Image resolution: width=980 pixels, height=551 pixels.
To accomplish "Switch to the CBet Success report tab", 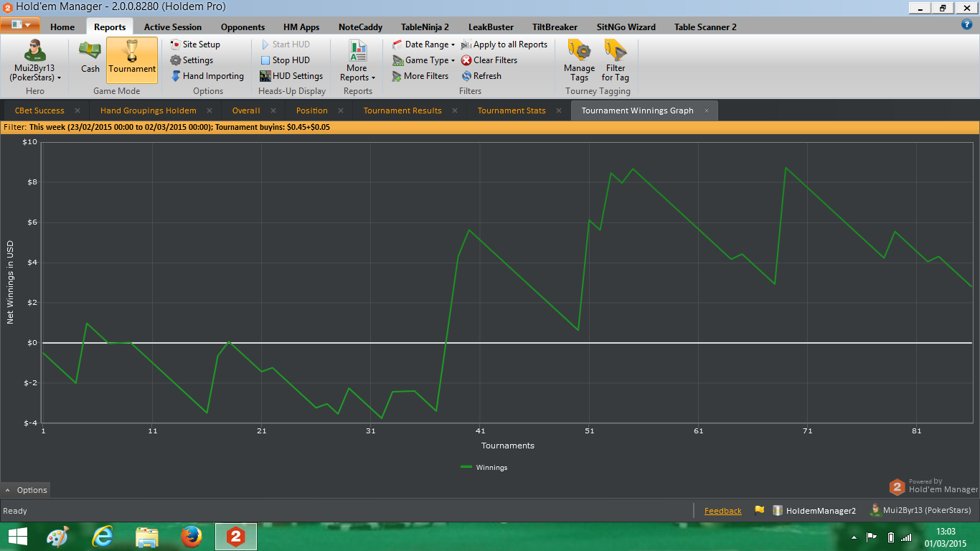I will [39, 110].
